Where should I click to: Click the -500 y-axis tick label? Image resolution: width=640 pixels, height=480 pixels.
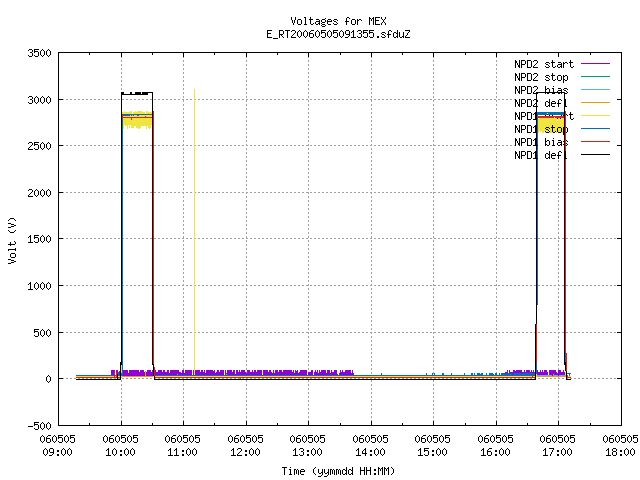pyautogui.click(x=39, y=426)
